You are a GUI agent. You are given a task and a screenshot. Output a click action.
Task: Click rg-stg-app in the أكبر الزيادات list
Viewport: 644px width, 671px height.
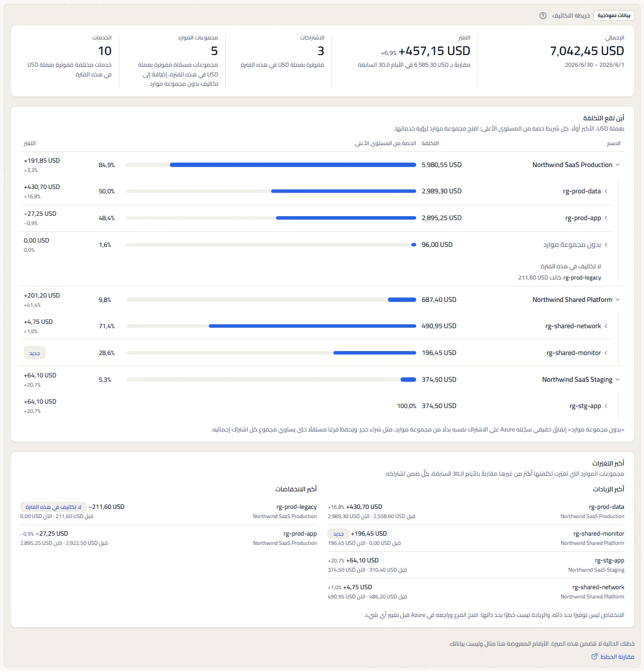pyautogui.click(x=609, y=560)
